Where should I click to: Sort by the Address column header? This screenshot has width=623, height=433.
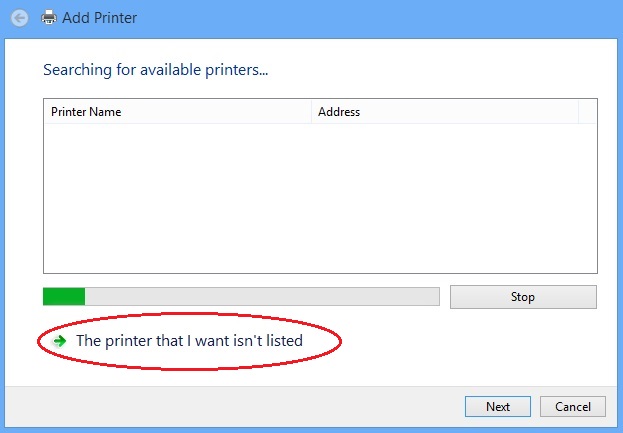(x=445, y=112)
